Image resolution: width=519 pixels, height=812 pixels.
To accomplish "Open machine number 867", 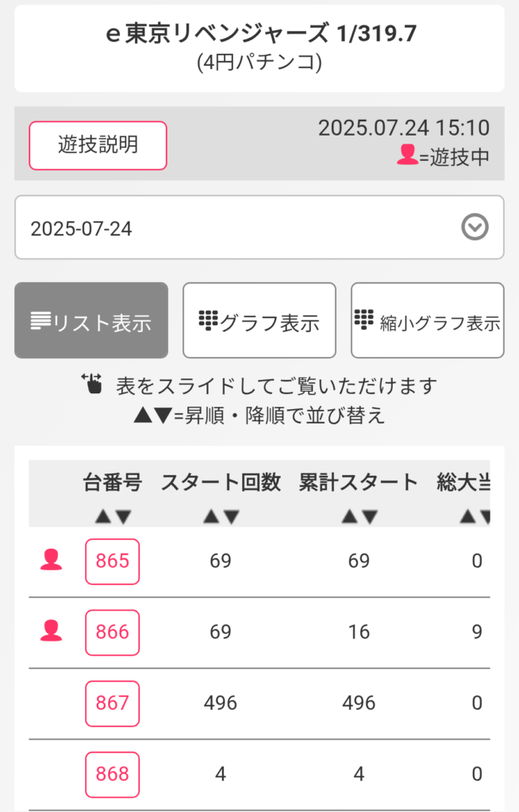I will (113, 703).
